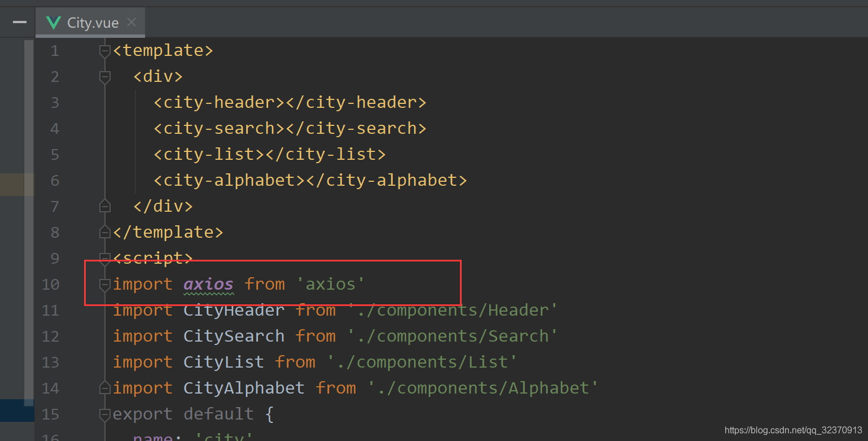Screen dimensions: 868x441
Task: Fold marker at import CityAlphabet line 14
Action: 104,388
